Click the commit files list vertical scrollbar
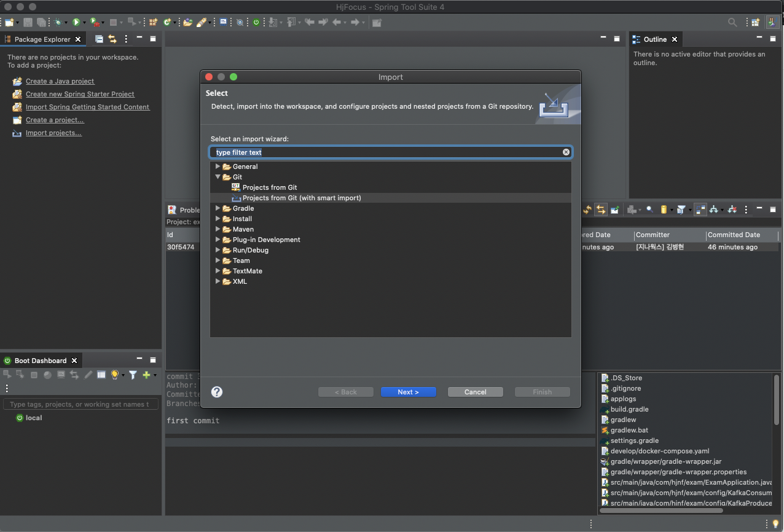 click(x=777, y=399)
